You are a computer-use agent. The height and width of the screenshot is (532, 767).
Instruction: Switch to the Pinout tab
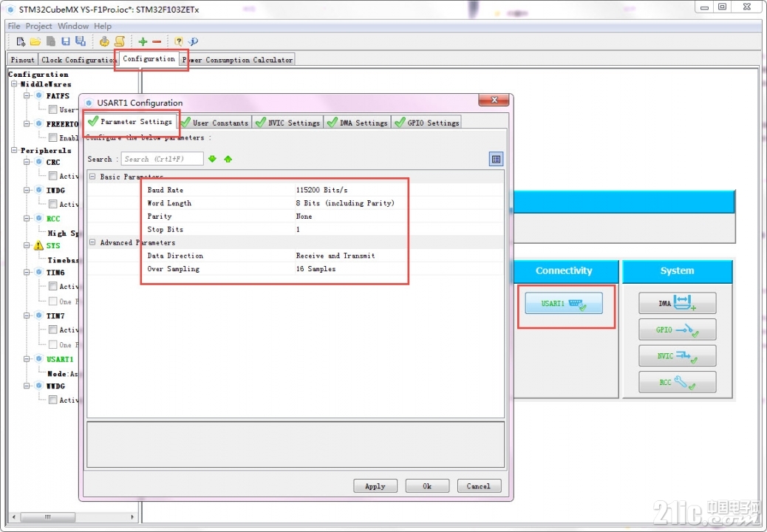tap(22, 60)
